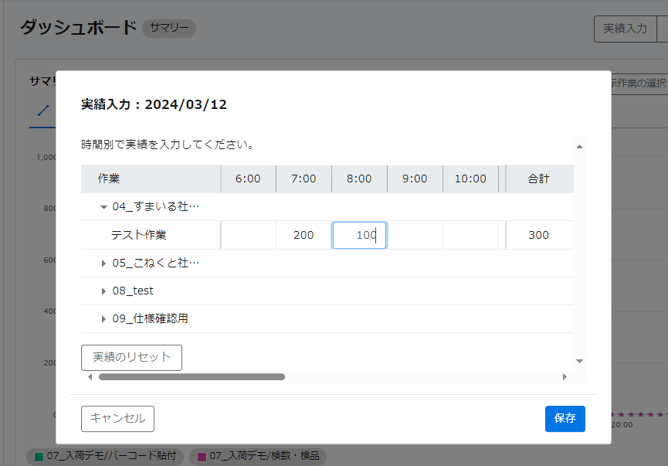Expand the 08_test row
This screenshot has height=466, width=668.
pyautogui.click(x=104, y=291)
